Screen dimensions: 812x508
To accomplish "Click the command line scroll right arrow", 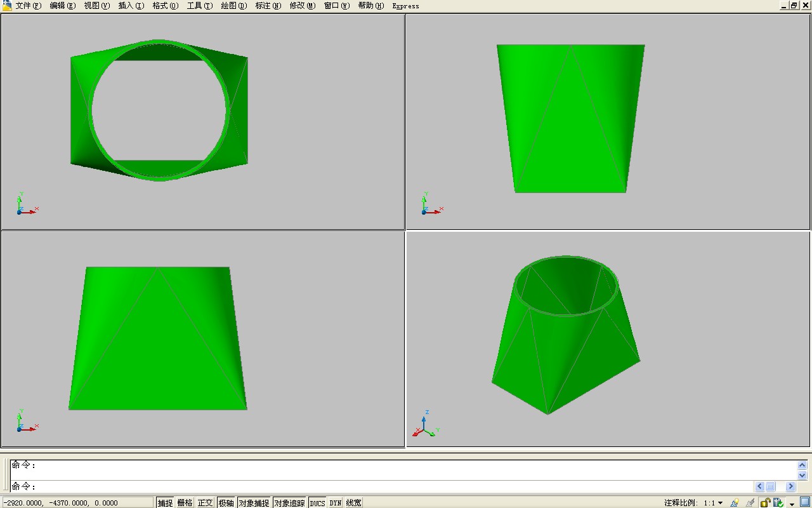I will point(790,486).
